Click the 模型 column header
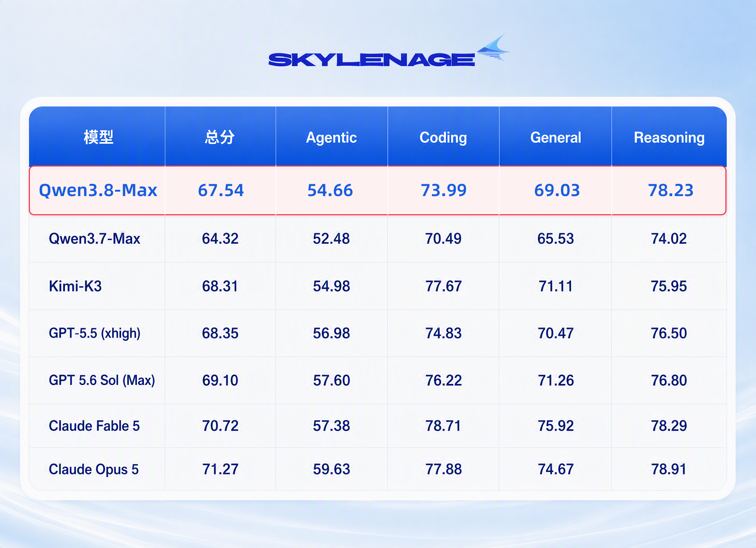756x548 pixels. (x=98, y=137)
